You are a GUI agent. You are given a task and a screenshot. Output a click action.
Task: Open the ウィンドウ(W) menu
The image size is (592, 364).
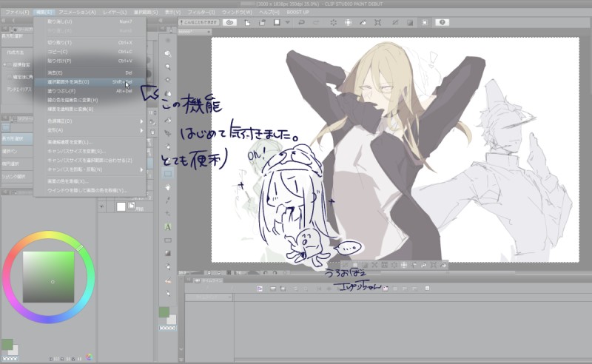click(237, 12)
